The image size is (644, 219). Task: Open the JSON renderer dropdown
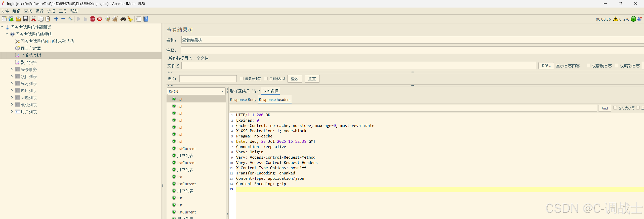[196, 91]
